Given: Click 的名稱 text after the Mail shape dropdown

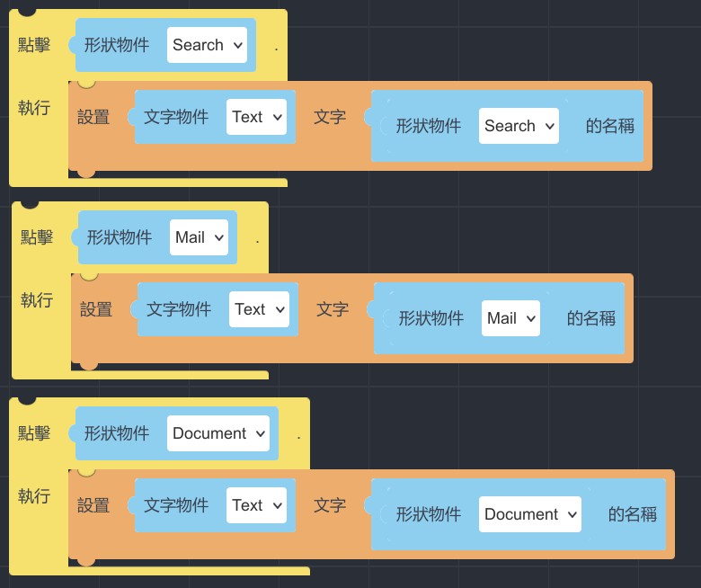Looking at the screenshot, I should click(x=590, y=318).
